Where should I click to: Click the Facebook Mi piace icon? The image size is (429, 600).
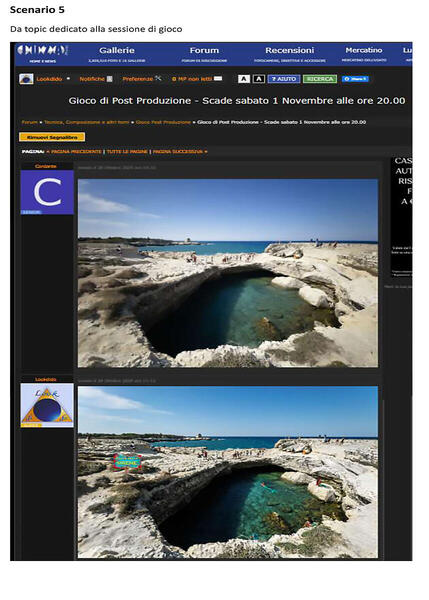click(x=355, y=79)
